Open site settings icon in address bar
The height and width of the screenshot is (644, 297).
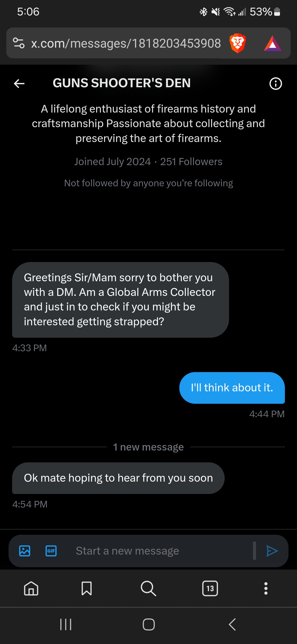19,43
